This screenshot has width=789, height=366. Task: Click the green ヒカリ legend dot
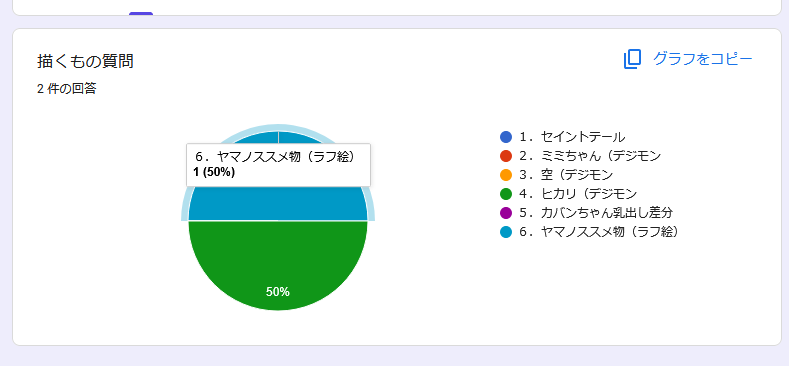pos(506,193)
